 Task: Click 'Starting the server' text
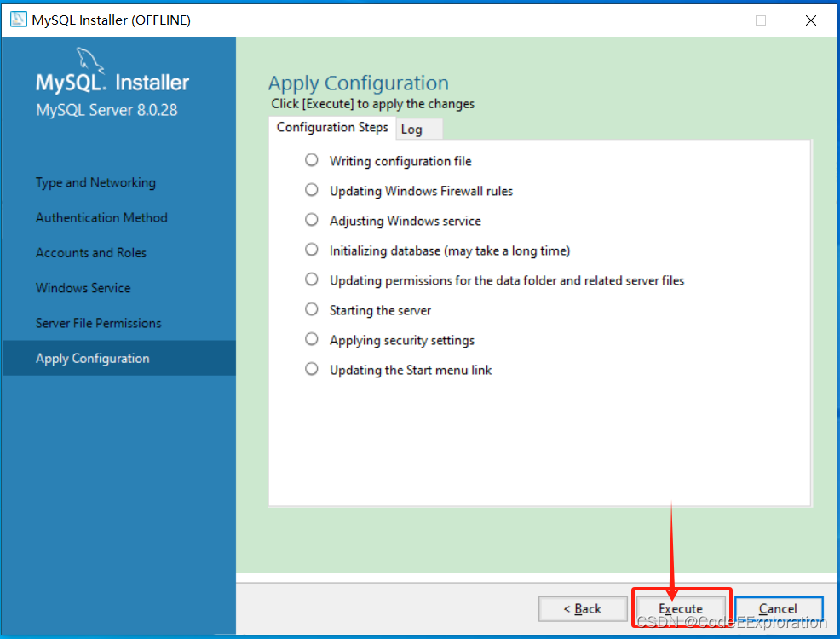[x=380, y=310]
